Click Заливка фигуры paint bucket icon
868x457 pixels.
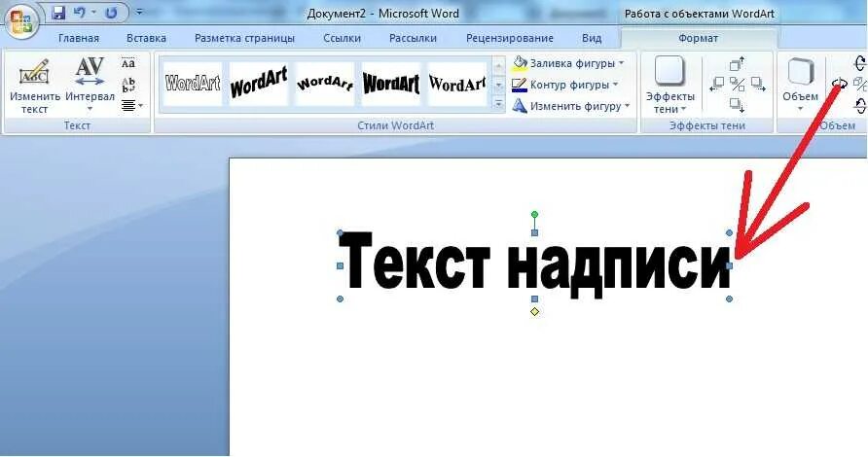[x=520, y=63]
